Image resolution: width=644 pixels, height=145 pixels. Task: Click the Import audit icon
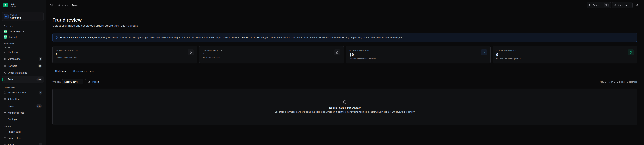click(5, 132)
